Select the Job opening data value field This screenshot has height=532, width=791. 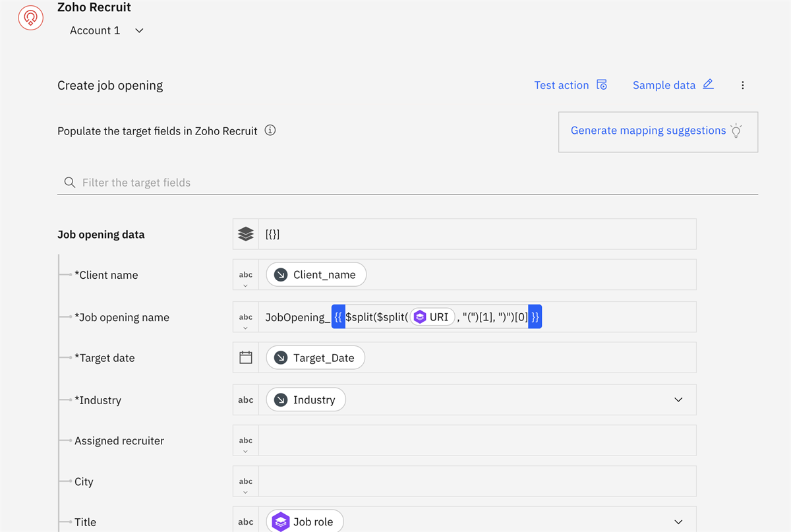[x=477, y=234]
